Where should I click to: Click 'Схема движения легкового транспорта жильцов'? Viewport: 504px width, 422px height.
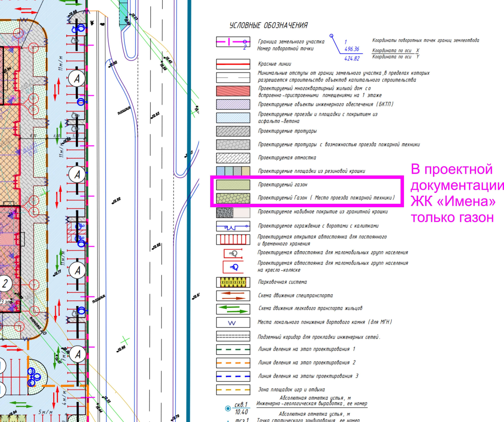[x=310, y=308]
